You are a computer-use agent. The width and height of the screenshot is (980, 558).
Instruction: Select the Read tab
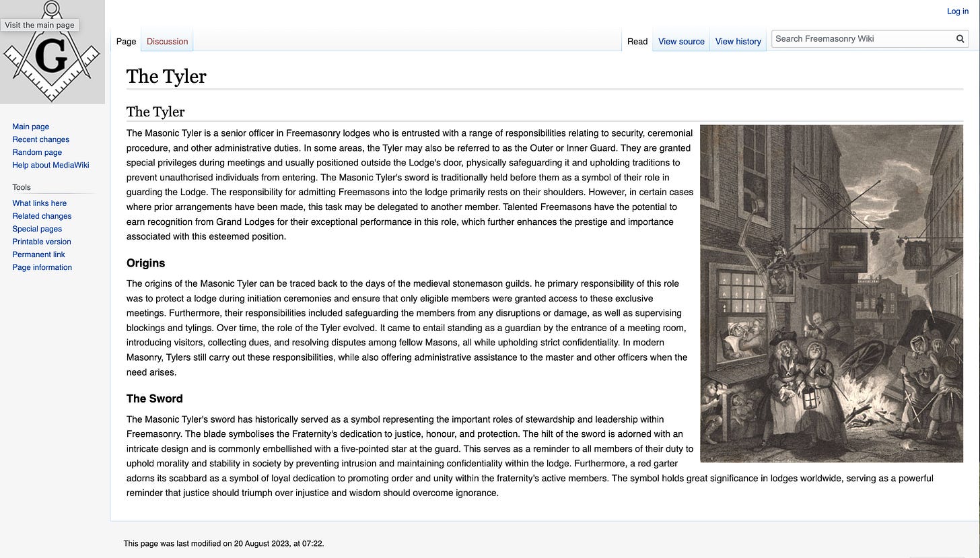[x=637, y=41]
